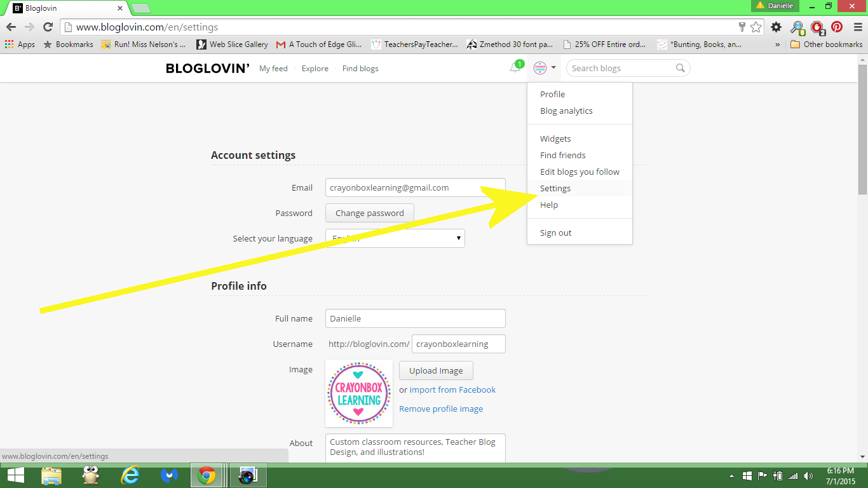
Task: Open the owl icon app in taskbar
Action: [x=90, y=475]
